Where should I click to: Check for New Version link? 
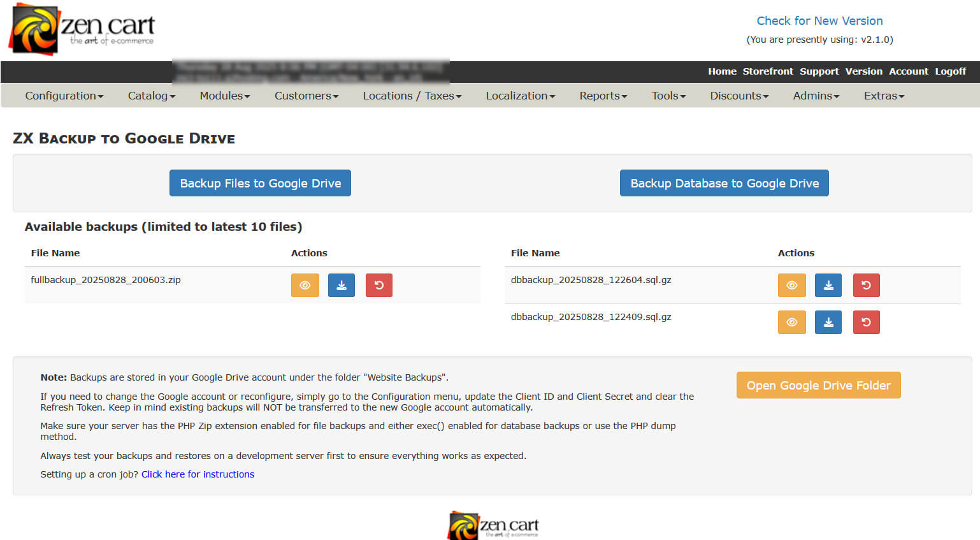pyautogui.click(x=819, y=21)
